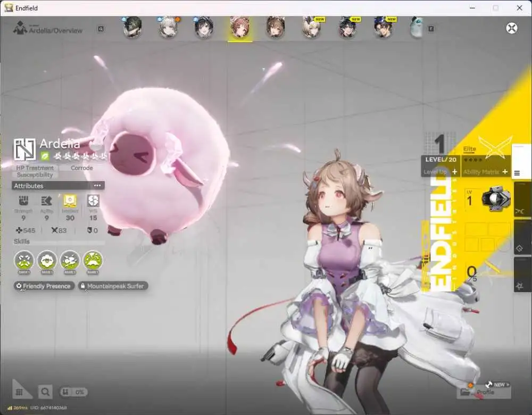Click the profession emblem left of Ardelia's name

(x=25, y=149)
